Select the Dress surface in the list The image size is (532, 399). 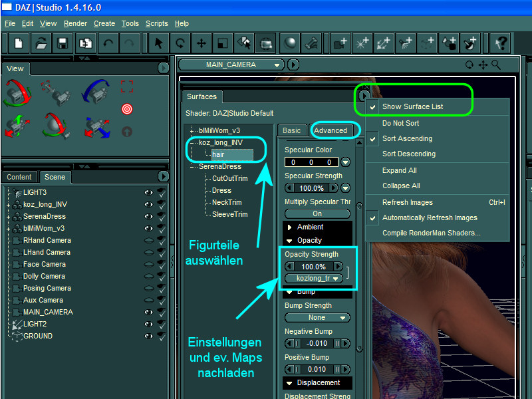click(221, 191)
